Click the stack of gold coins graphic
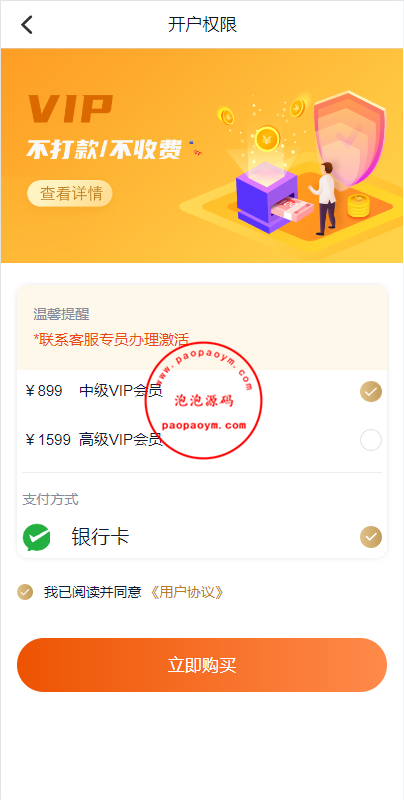This screenshot has width=404, height=800. pos(359,207)
